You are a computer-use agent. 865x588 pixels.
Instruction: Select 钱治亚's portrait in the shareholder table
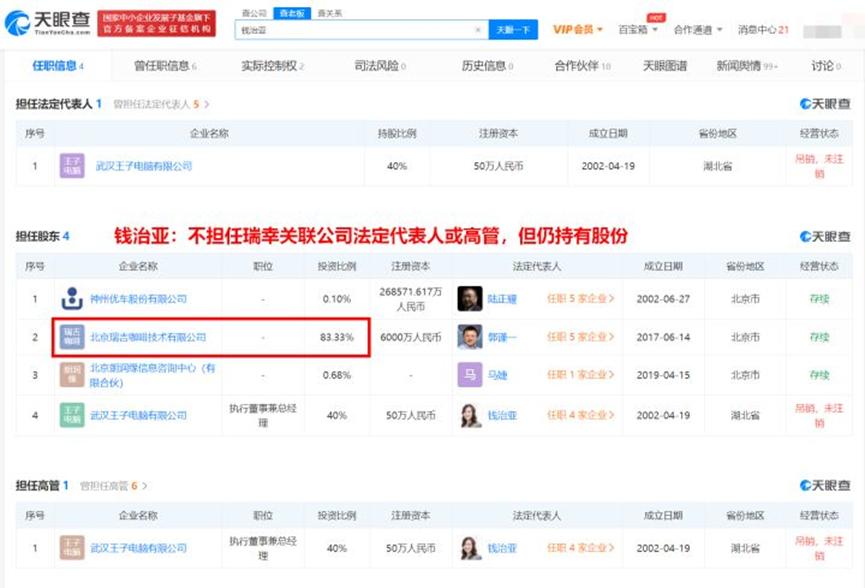click(469, 415)
